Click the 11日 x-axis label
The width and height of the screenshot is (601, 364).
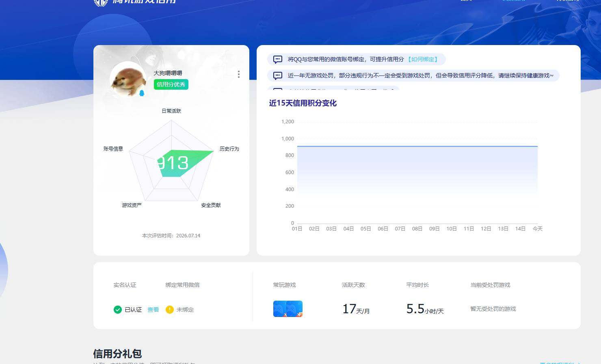coord(469,229)
